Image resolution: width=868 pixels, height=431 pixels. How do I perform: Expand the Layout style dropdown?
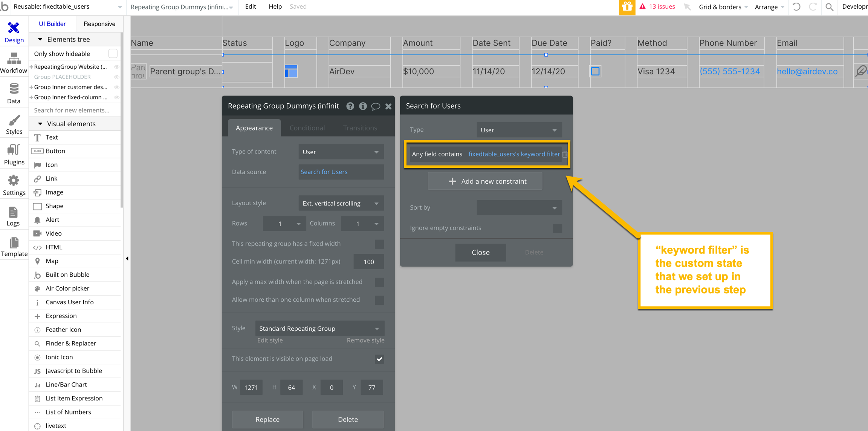click(x=341, y=204)
